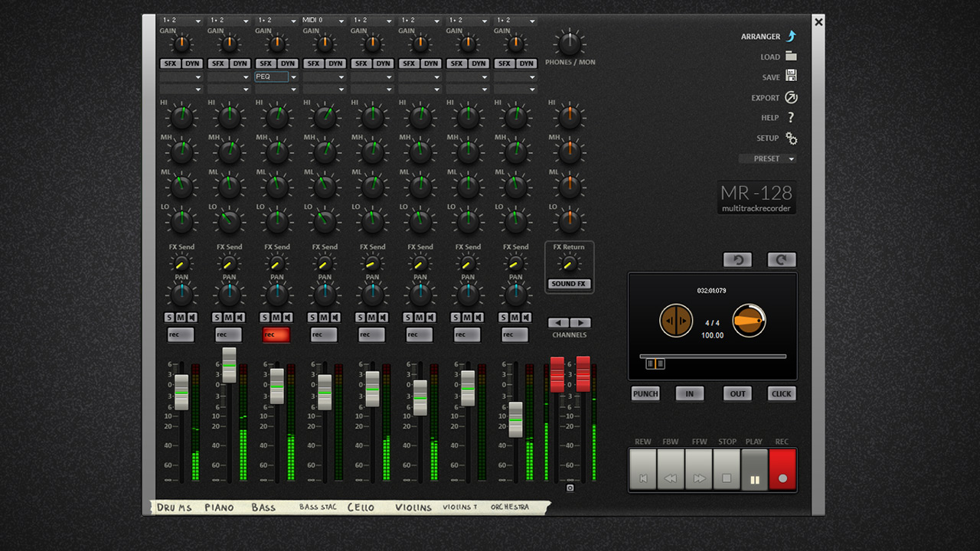Mute the Drums channel

(181, 318)
